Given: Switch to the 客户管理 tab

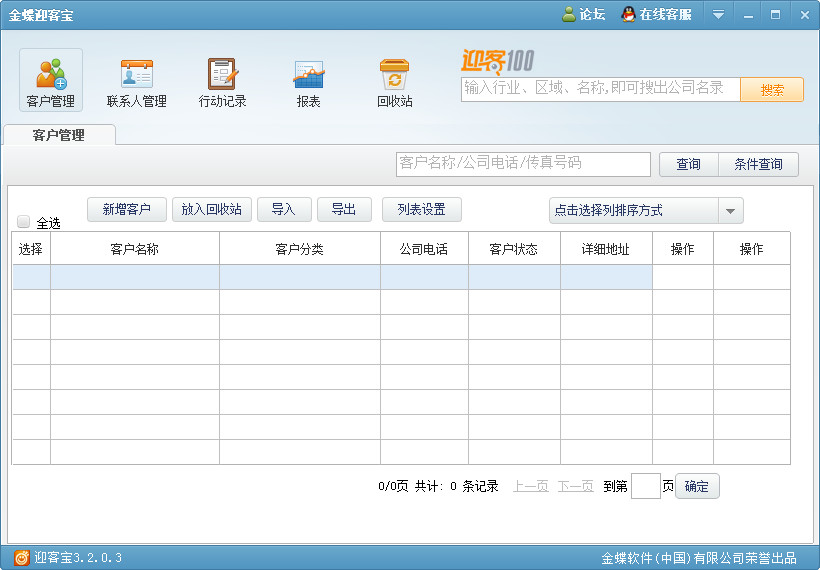Looking at the screenshot, I should pos(59,135).
